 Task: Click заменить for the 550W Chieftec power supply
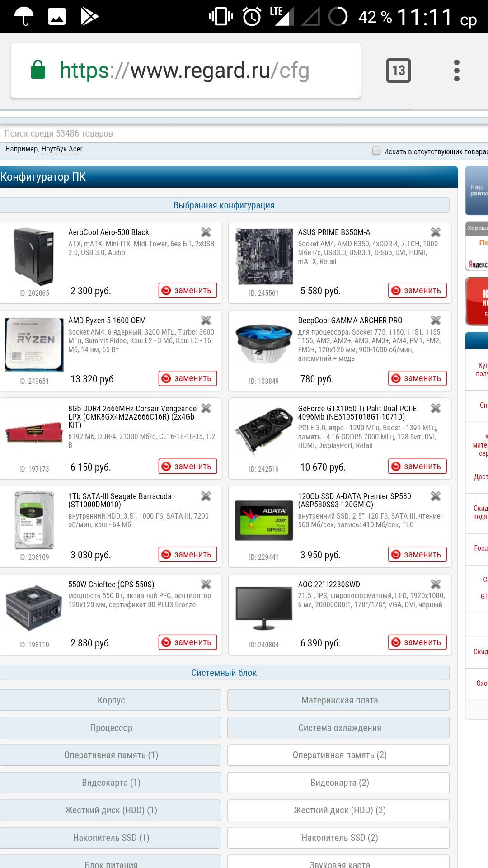188,642
